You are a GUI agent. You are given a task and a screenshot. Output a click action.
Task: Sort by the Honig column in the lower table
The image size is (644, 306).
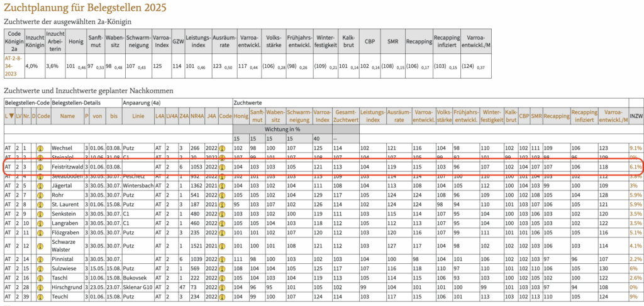[x=241, y=116]
